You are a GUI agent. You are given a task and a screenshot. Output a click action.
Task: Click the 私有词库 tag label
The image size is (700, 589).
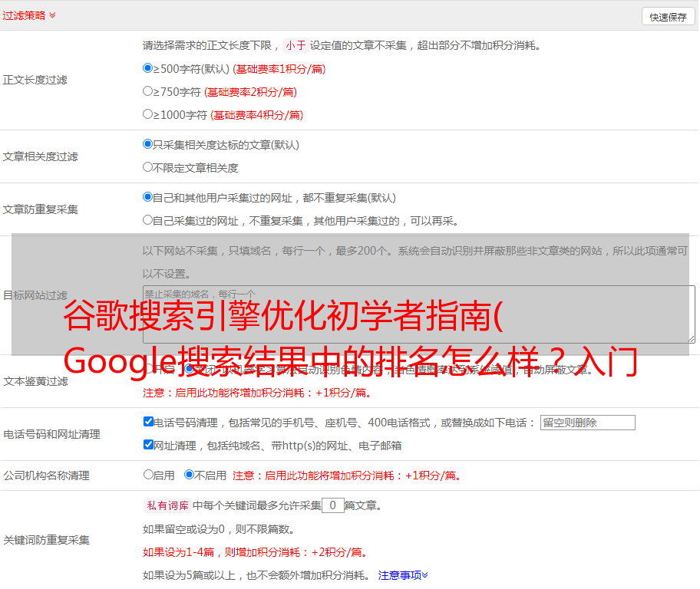pos(166,505)
